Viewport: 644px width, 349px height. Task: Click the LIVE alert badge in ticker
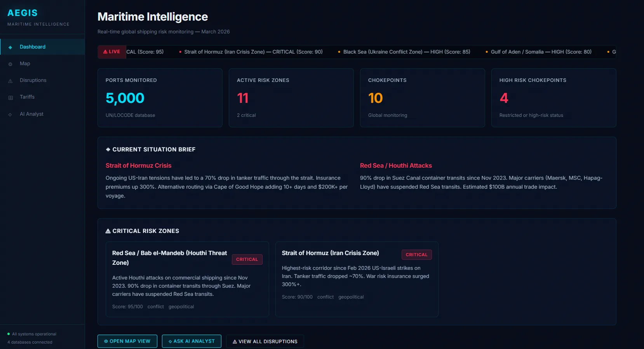112,52
